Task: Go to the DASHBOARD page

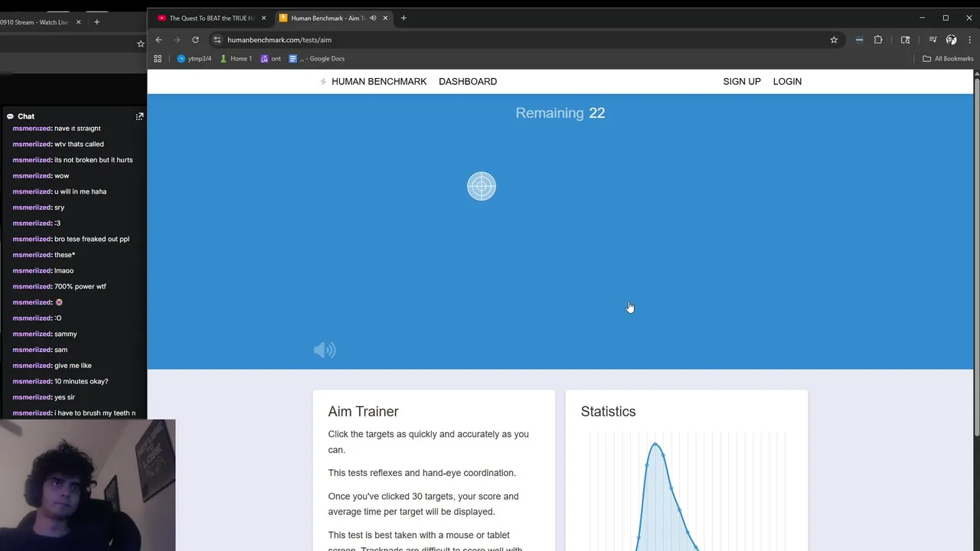Action: coord(468,81)
